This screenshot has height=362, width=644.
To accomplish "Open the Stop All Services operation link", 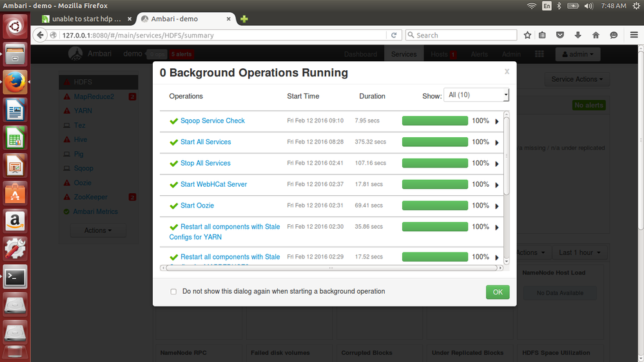I will point(205,164).
